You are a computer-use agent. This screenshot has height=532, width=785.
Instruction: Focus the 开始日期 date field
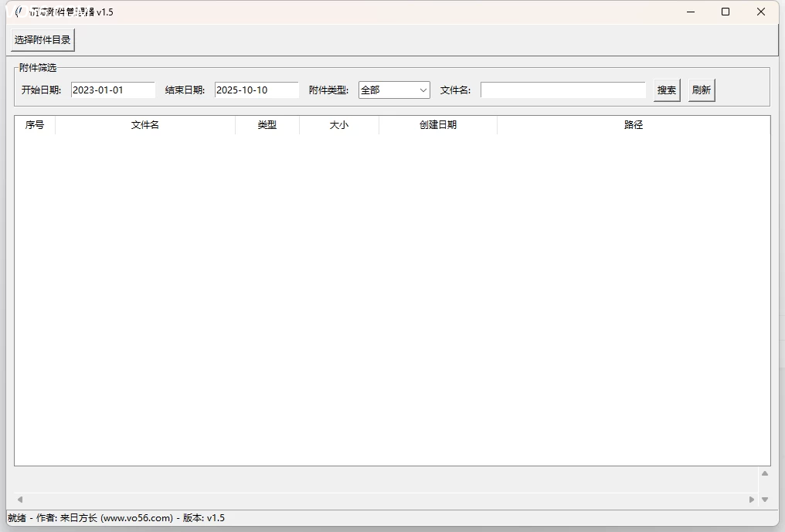point(113,90)
